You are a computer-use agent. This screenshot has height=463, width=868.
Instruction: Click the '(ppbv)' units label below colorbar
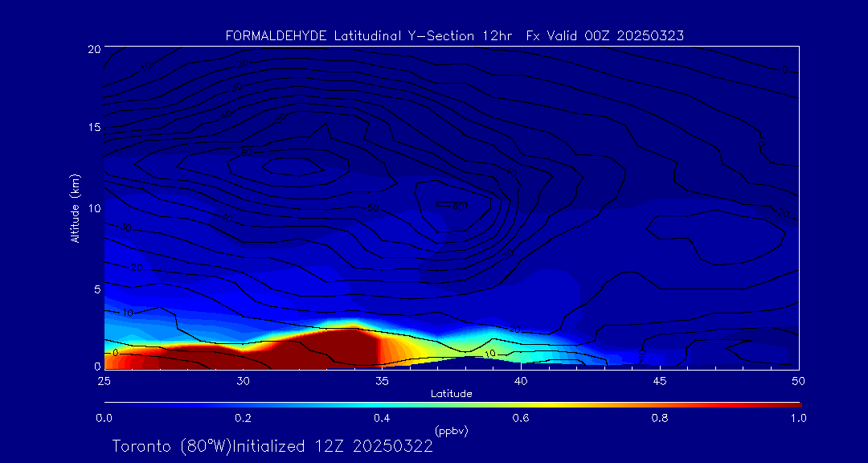coord(452,432)
